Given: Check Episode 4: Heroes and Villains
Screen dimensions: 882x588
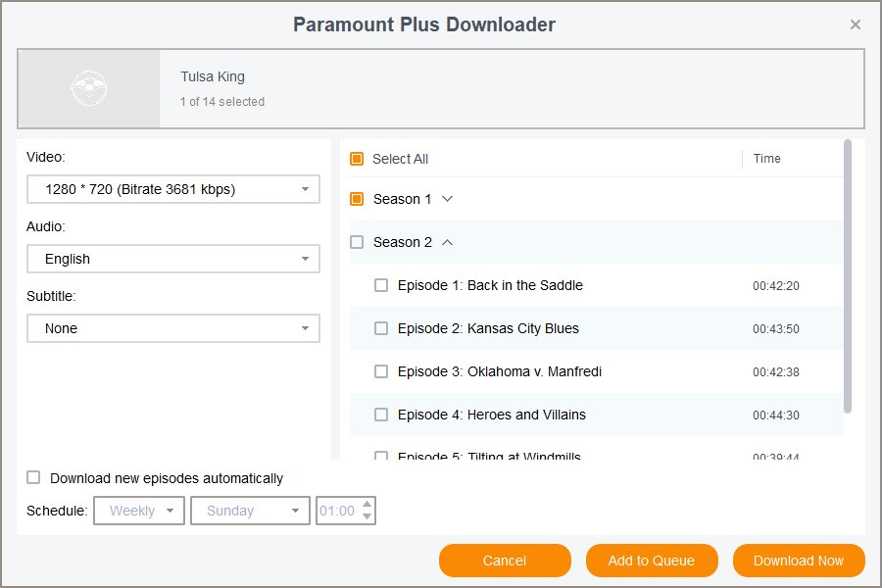Looking at the screenshot, I should click(x=381, y=415).
